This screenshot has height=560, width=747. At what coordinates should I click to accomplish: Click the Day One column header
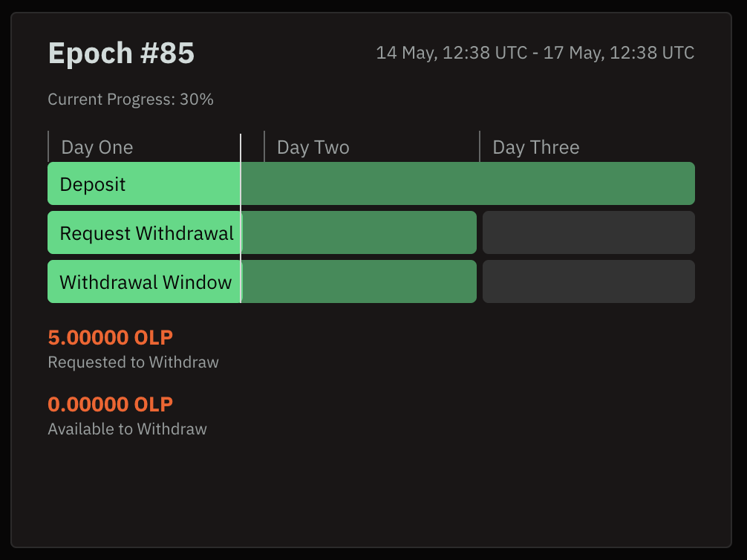pos(97,147)
